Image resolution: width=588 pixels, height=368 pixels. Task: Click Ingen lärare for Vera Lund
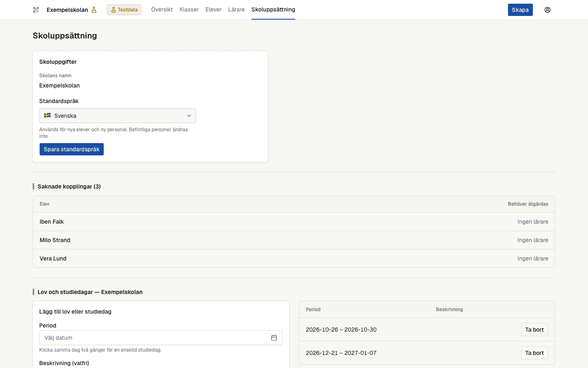533,258
